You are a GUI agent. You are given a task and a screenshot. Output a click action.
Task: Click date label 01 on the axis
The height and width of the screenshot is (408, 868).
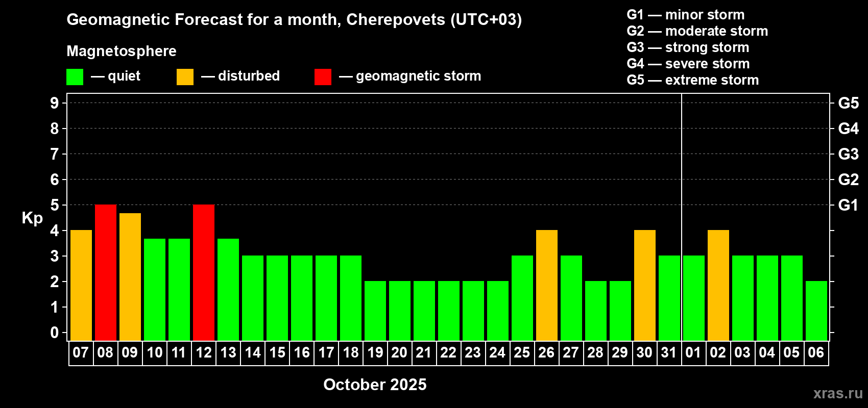(x=693, y=352)
